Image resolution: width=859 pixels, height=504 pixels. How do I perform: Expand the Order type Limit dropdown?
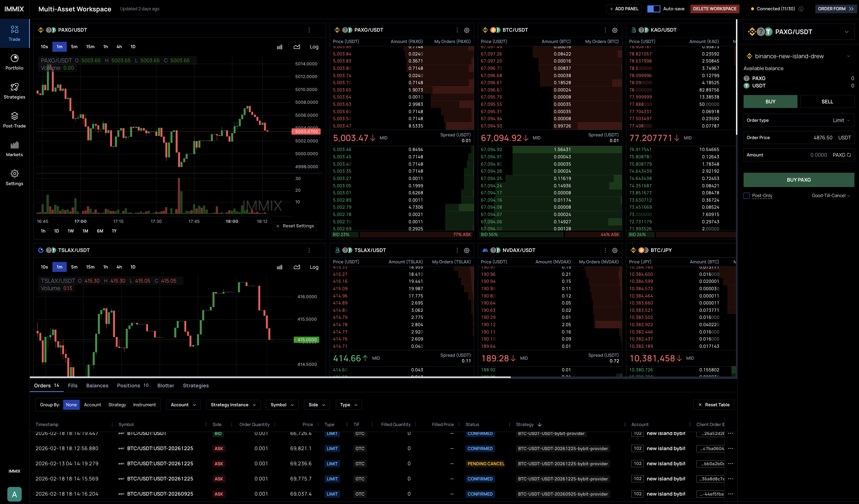tap(841, 120)
